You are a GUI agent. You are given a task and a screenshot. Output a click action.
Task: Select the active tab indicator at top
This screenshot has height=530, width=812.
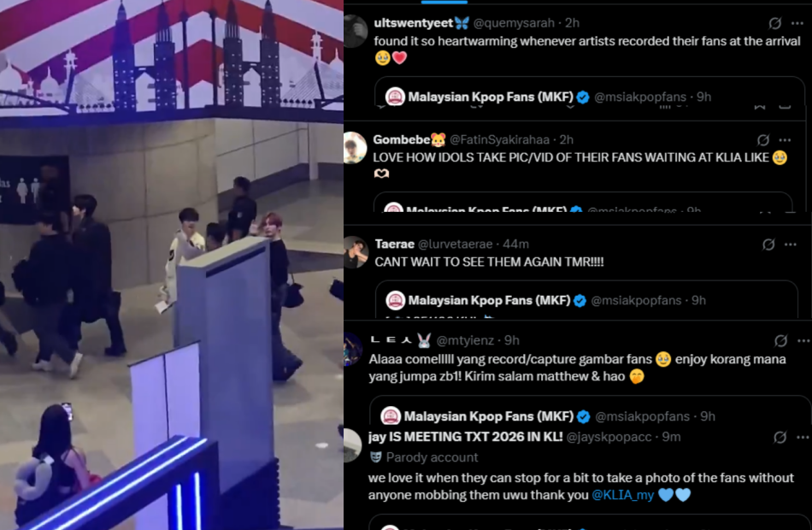444,2
